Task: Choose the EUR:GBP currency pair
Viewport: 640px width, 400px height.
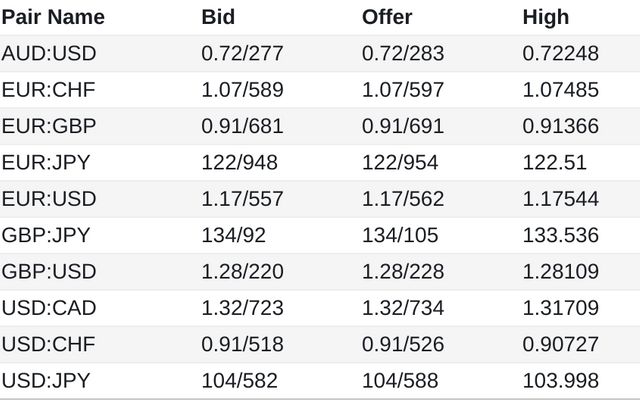Action: pos(49,126)
